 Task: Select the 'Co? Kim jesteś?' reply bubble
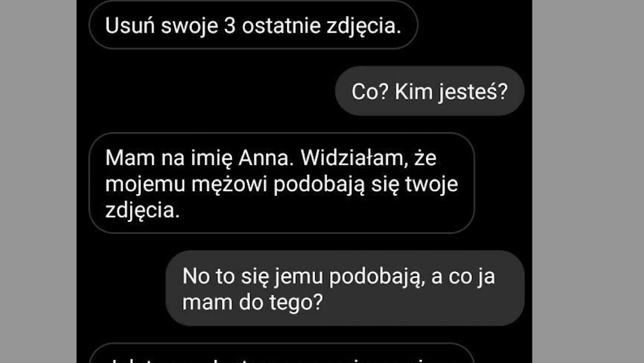coord(430,91)
